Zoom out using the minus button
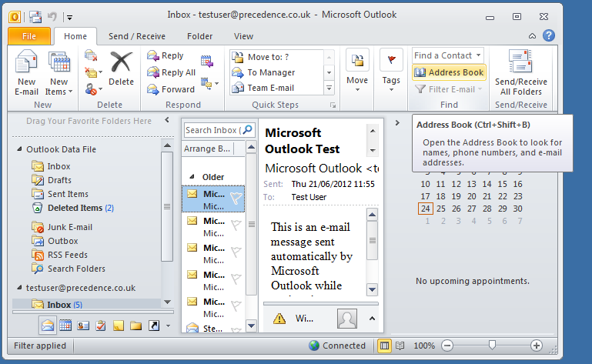This screenshot has height=364, width=592. [x=447, y=346]
